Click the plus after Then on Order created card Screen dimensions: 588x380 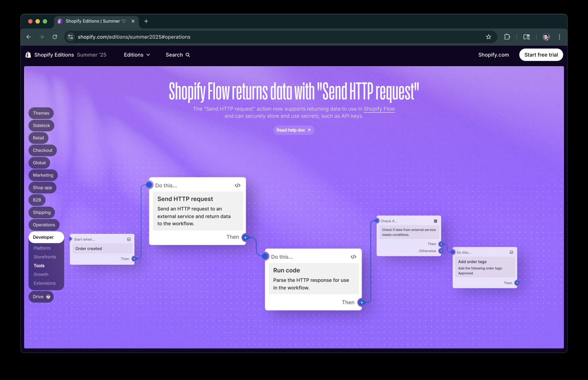[x=134, y=259]
